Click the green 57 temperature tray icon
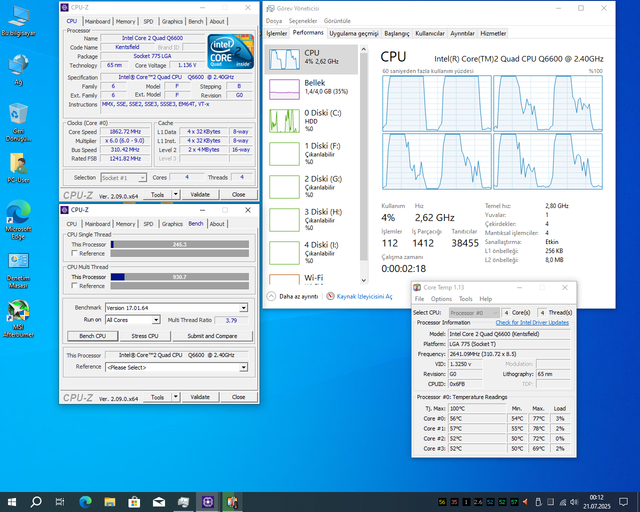The image size is (640, 512). (514, 502)
